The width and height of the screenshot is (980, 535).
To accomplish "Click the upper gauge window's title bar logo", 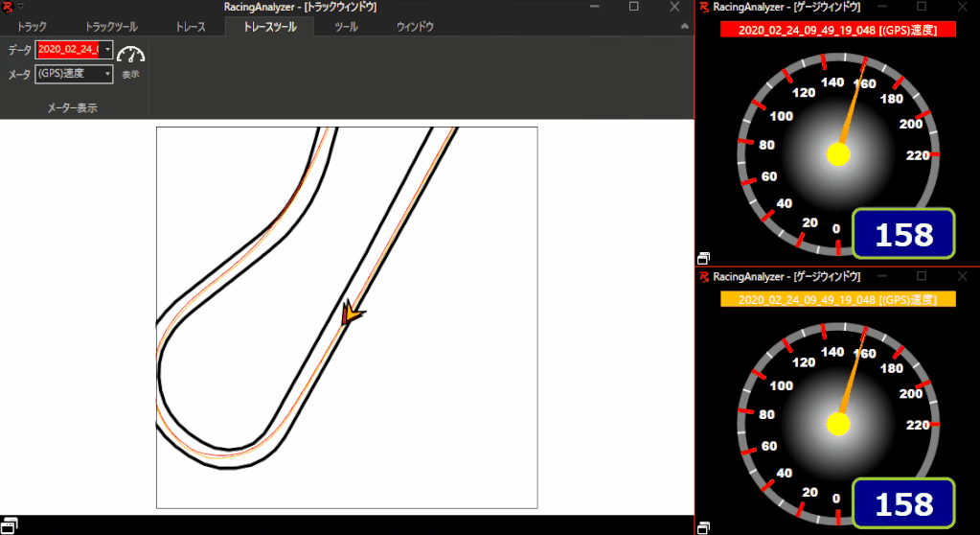I will [x=704, y=7].
